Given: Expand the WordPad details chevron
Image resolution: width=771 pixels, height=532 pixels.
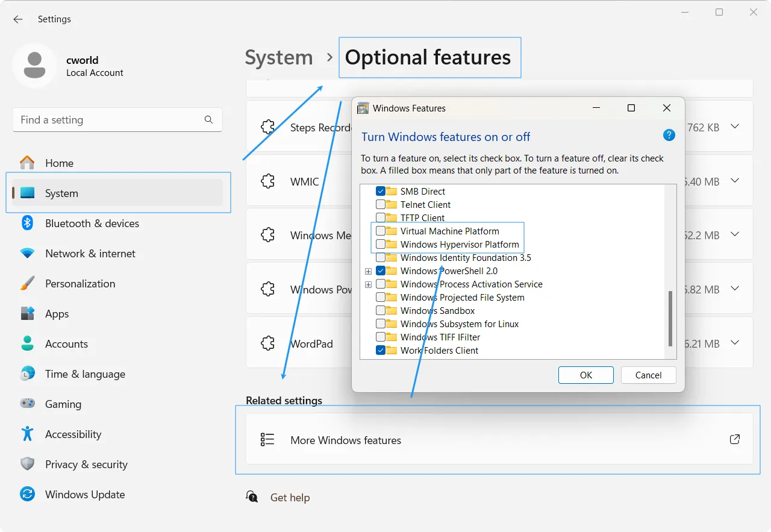Looking at the screenshot, I should 735,342.
